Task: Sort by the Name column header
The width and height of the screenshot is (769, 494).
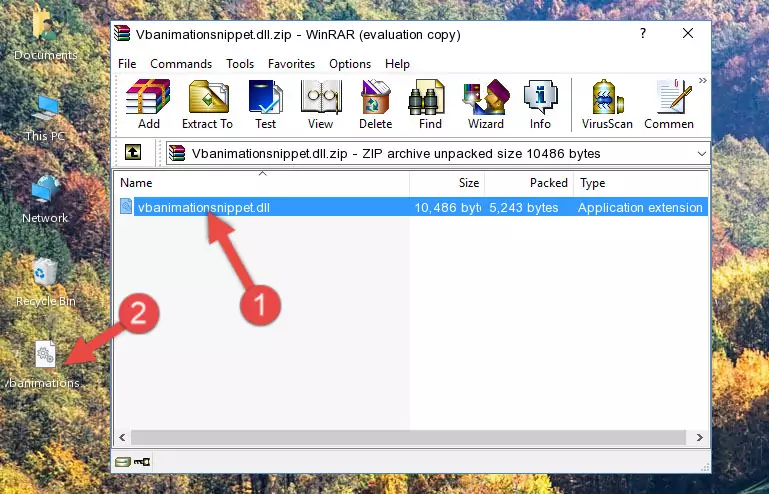Action: [262, 183]
